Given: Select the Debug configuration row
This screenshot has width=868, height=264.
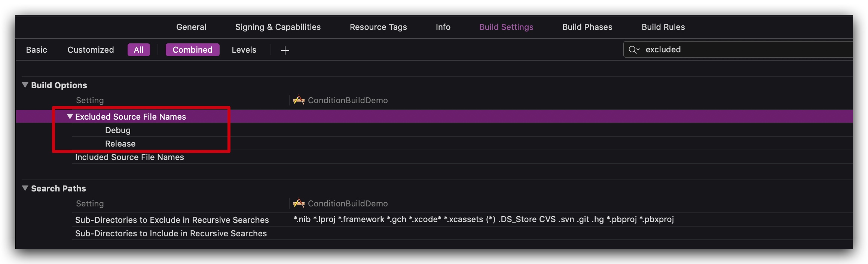Looking at the screenshot, I should tap(118, 130).
